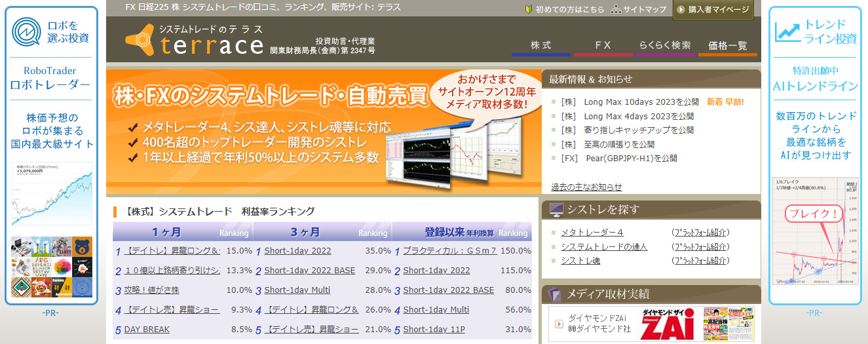Open the DAY BREAK ranking entry
The width and height of the screenshot is (868, 344).
coord(147,330)
